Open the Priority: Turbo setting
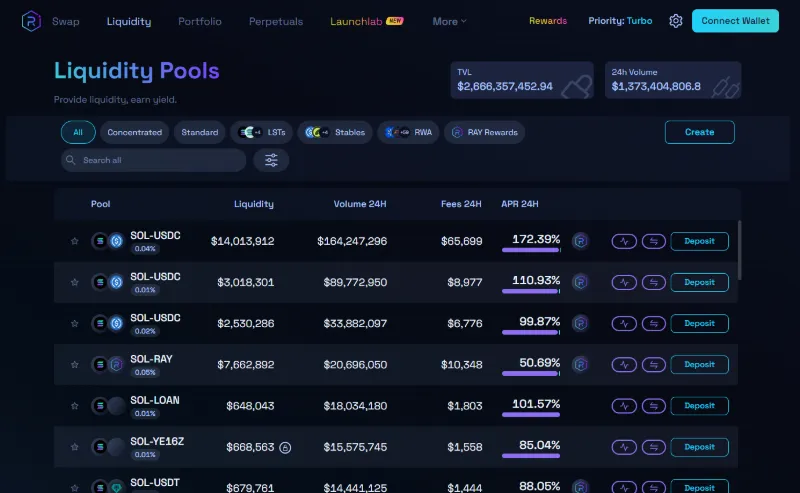The width and height of the screenshot is (800, 493). pos(620,21)
